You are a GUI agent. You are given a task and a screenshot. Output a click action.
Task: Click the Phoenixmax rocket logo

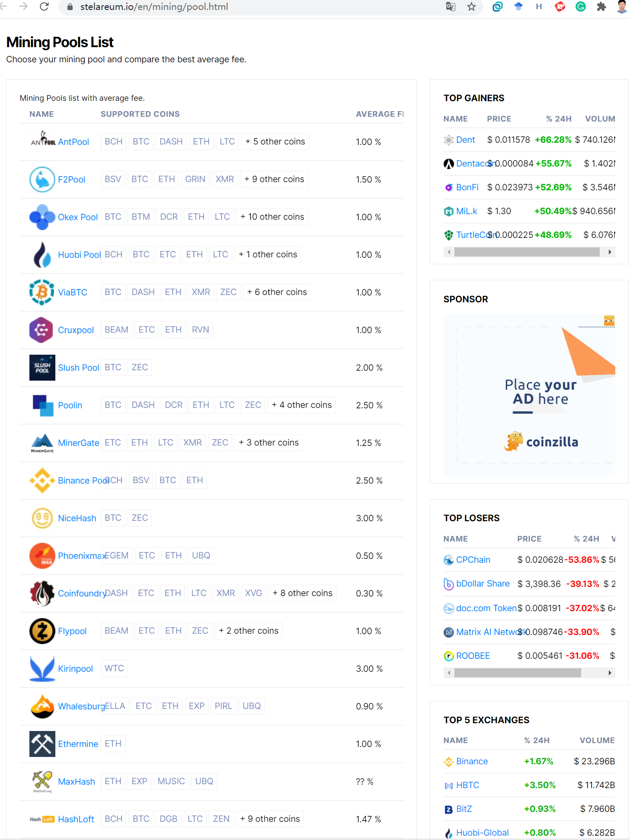(42, 556)
